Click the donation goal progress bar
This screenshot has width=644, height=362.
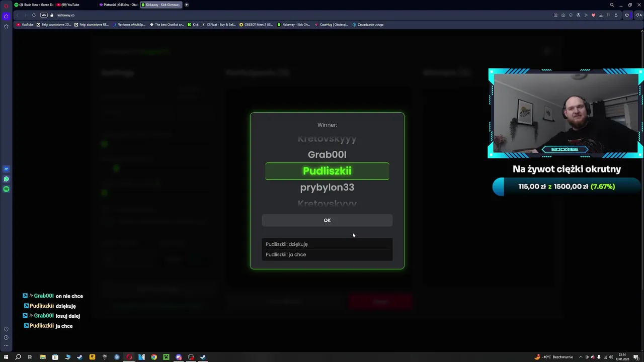(x=566, y=187)
